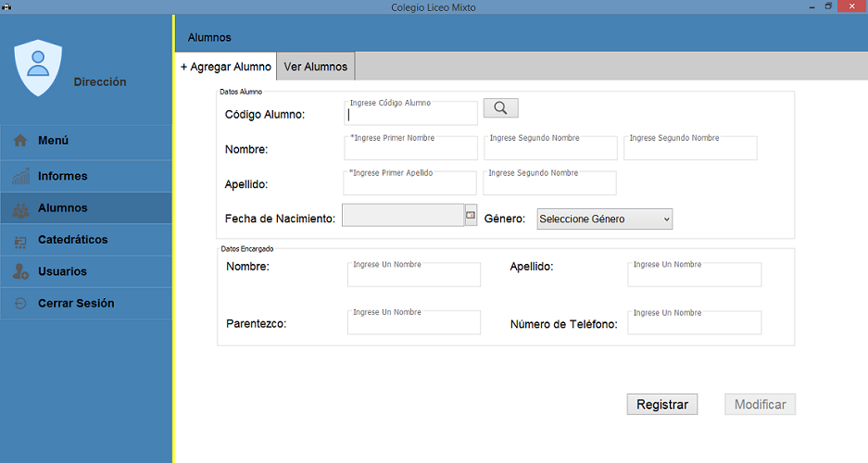Click the user icon beside Usuarios
The image size is (868, 463).
[21, 271]
